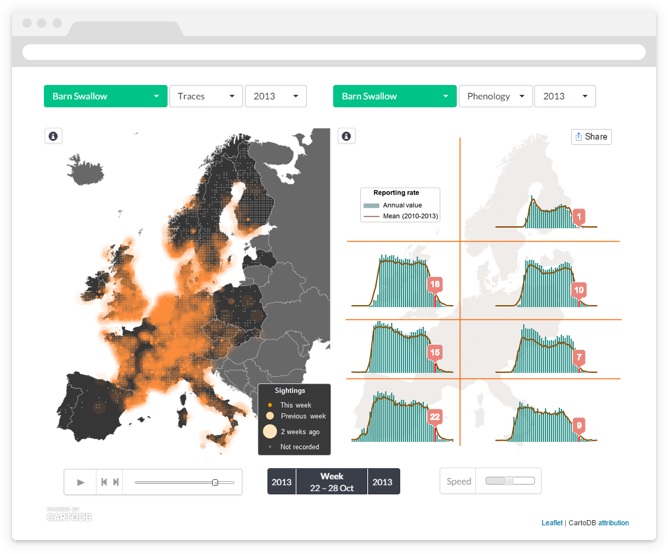Click the 'Reporting rate' legend title

pyautogui.click(x=396, y=193)
